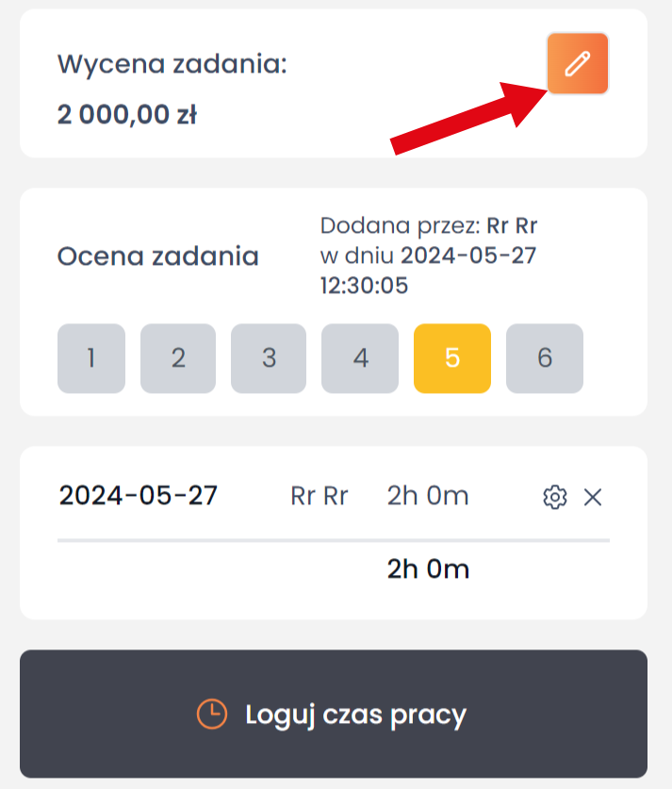The width and height of the screenshot is (672, 789).
Task: Select rating 4
Action: pyautogui.click(x=360, y=358)
